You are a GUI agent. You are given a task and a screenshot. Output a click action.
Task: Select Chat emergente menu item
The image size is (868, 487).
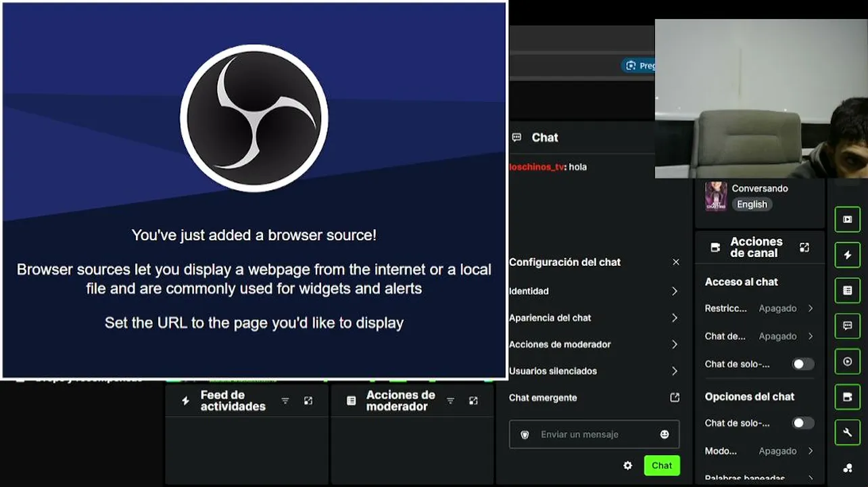point(543,398)
